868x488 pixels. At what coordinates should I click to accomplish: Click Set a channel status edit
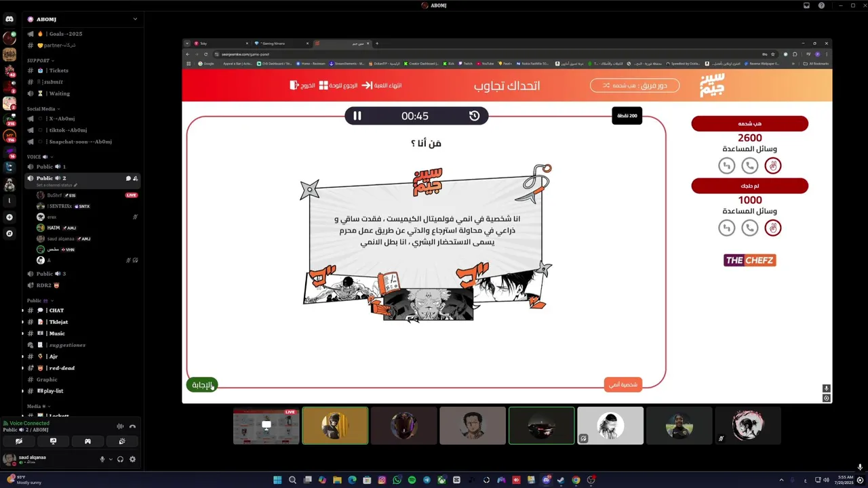[56, 185]
